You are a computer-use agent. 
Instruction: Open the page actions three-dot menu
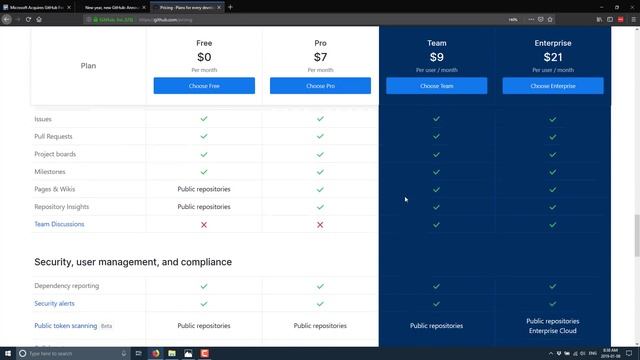531,19
